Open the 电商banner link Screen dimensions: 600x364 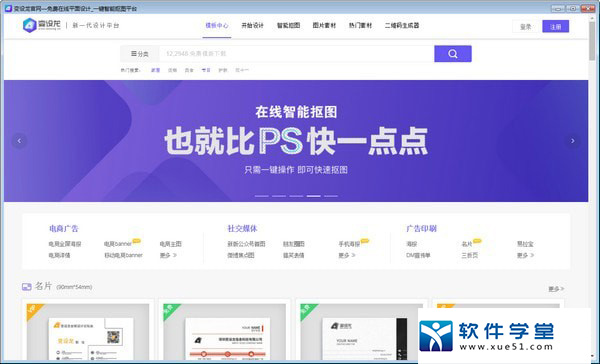(118, 244)
